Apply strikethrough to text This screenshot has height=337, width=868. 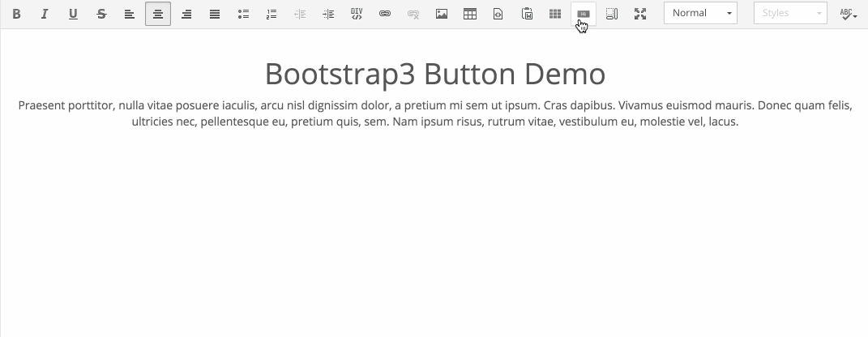pos(101,14)
